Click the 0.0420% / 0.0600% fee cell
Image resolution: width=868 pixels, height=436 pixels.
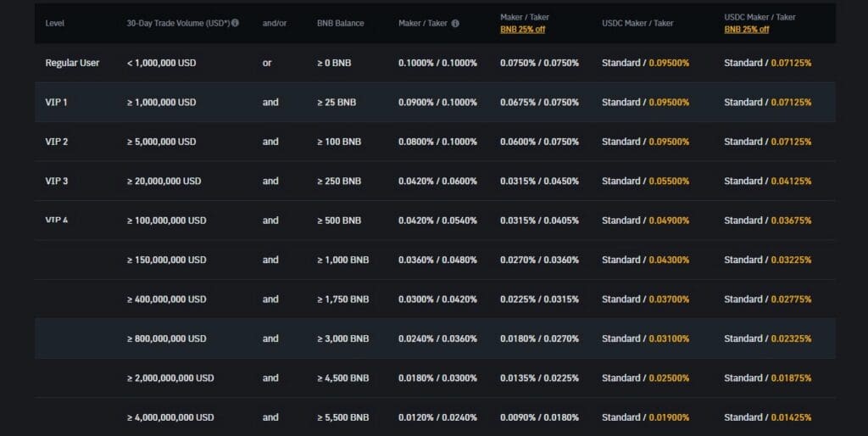437,182
